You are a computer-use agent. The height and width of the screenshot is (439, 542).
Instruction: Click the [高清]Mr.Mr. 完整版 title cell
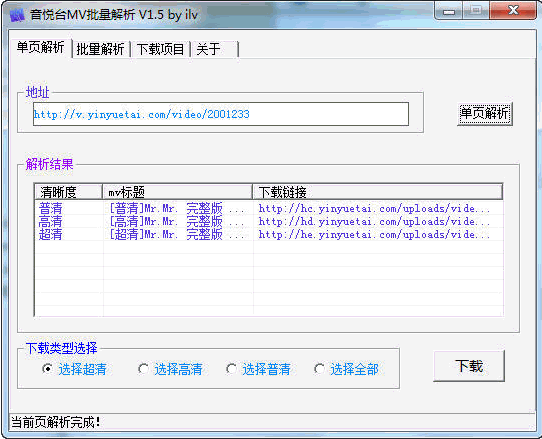pyautogui.click(x=177, y=222)
